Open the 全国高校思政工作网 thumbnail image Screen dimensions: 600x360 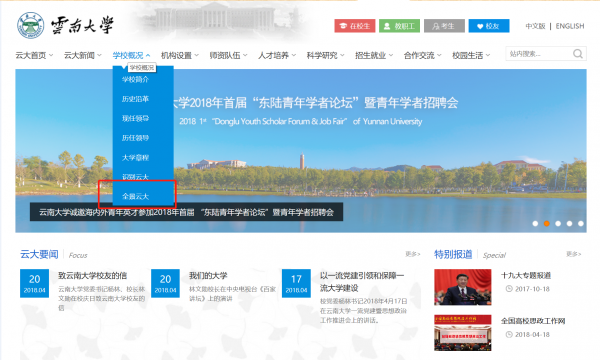(x=463, y=332)
